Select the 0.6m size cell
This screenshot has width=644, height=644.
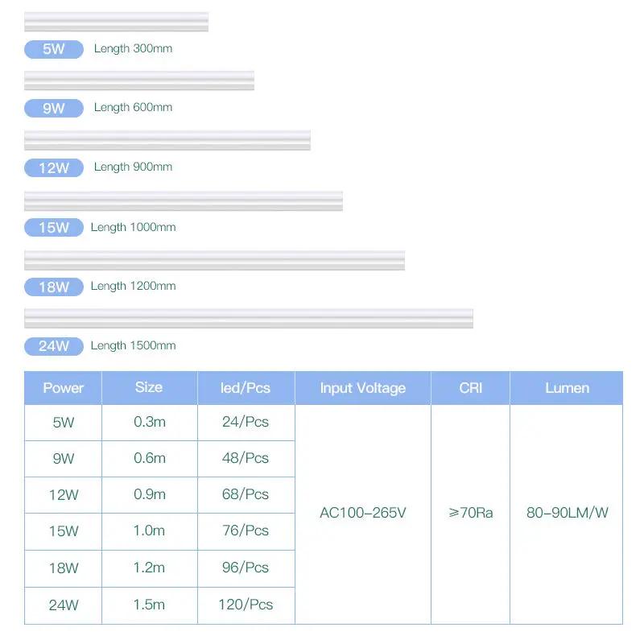point(149,458)
